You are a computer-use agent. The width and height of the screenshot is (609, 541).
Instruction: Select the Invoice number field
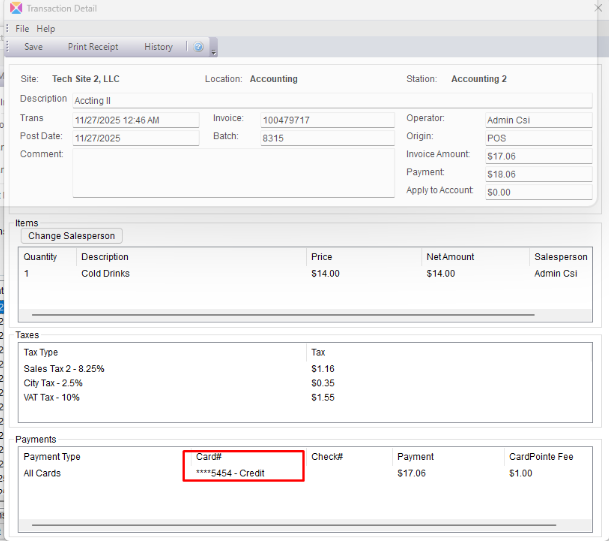[327, 120]
